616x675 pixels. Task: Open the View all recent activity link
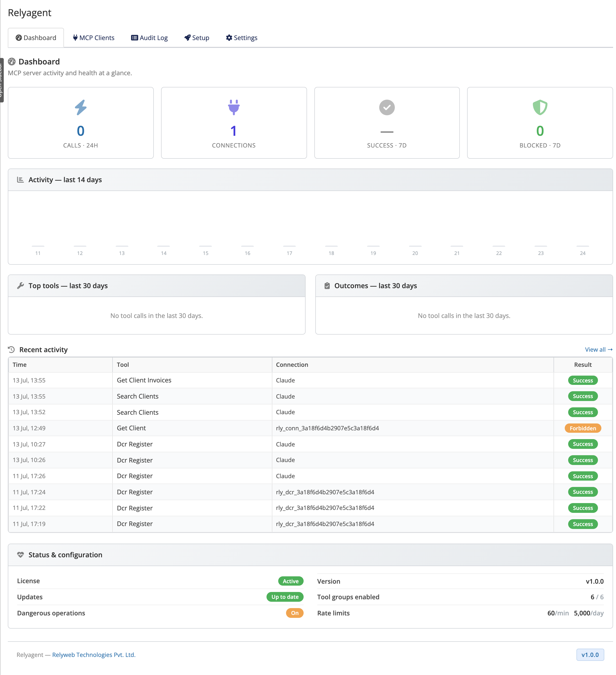(598, 349)
